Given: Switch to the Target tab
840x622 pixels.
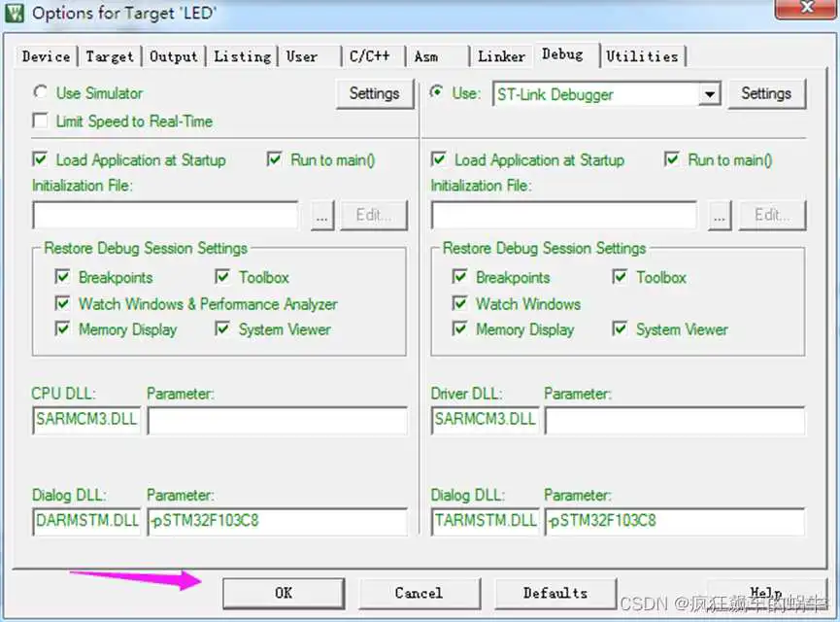Looking at the screenshot, I should click(109, 56).
